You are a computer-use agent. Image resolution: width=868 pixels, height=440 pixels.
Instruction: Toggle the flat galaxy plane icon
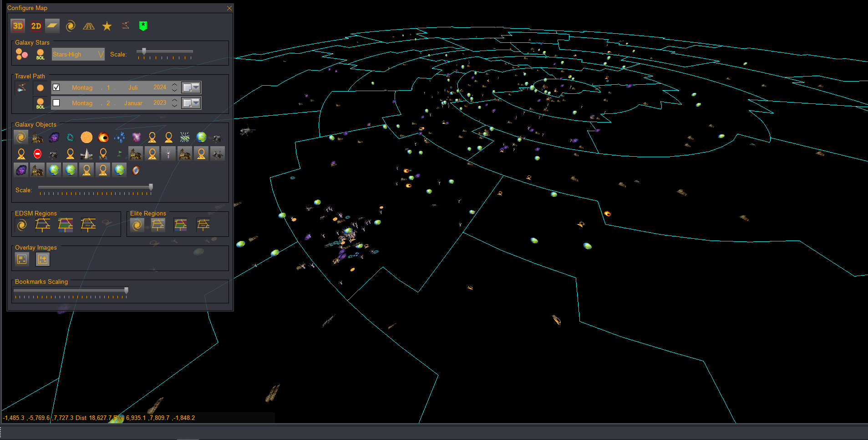pyautogui.click(x=52, y=26)
